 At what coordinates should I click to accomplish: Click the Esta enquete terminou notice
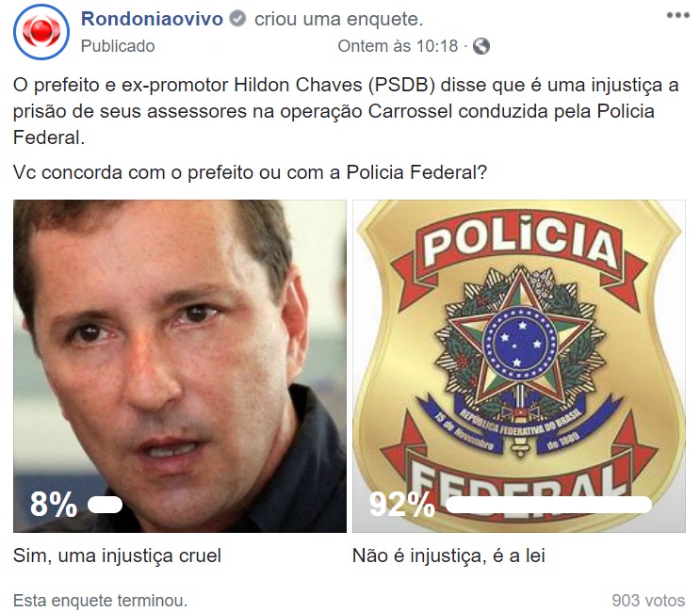coord(101,601)
